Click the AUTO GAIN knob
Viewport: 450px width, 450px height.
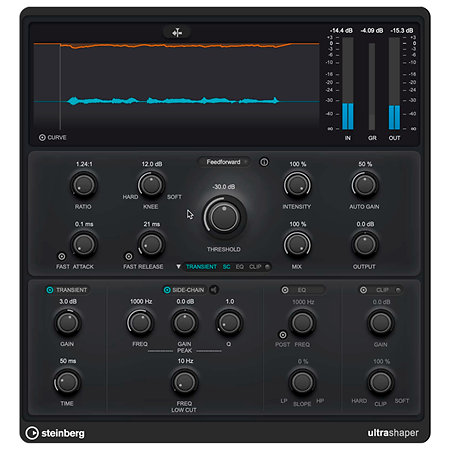tap(365, 185)
